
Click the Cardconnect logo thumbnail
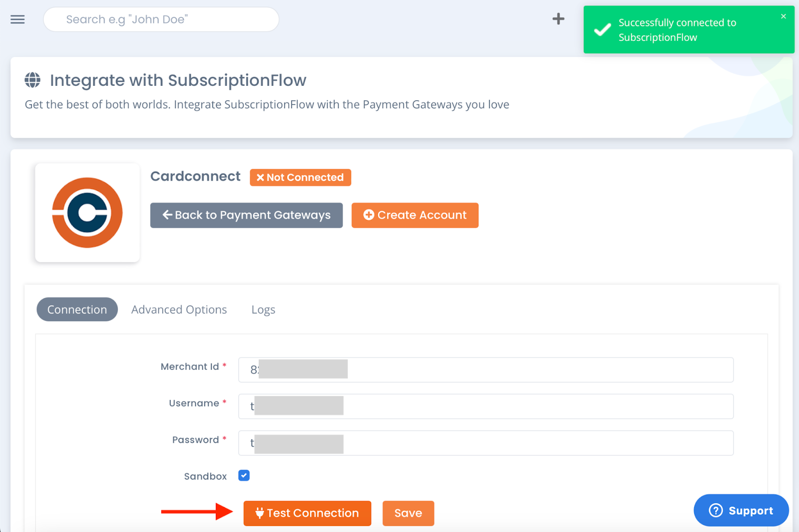[87, 213]
